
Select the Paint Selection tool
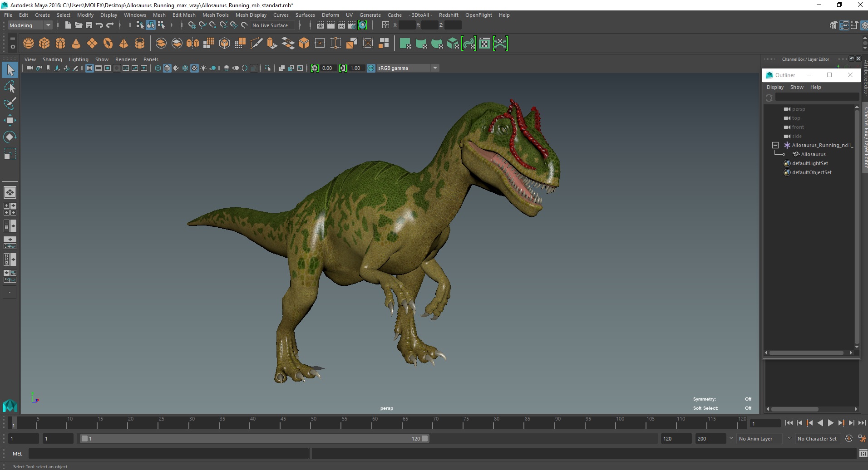pos(10,103)
